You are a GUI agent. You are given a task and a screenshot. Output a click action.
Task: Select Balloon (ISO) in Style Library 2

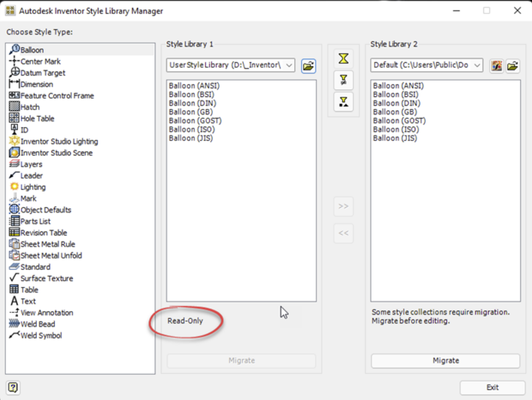coord(396,129)
